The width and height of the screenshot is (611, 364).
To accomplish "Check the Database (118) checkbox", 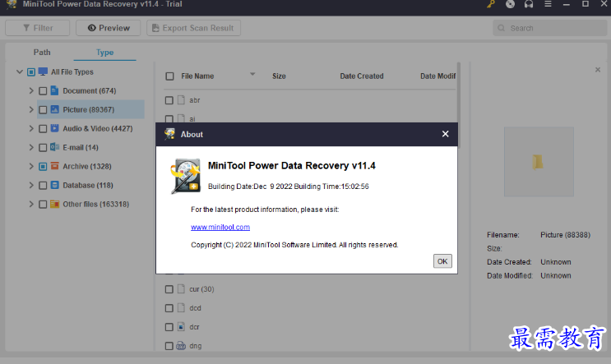I will [x=43, y=186].
